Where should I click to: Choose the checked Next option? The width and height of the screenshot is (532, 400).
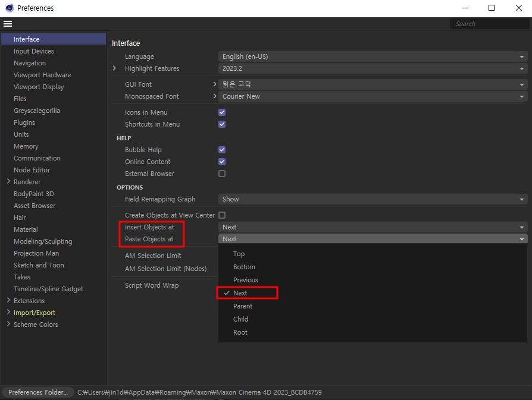373,293
